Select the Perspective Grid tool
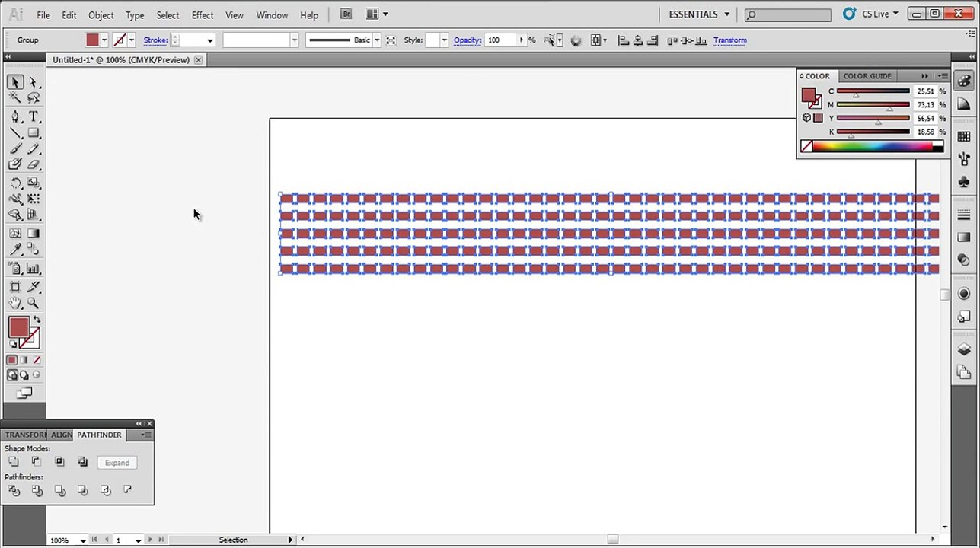The width and height of the screenshot is (980, 548). coord(34,215)
